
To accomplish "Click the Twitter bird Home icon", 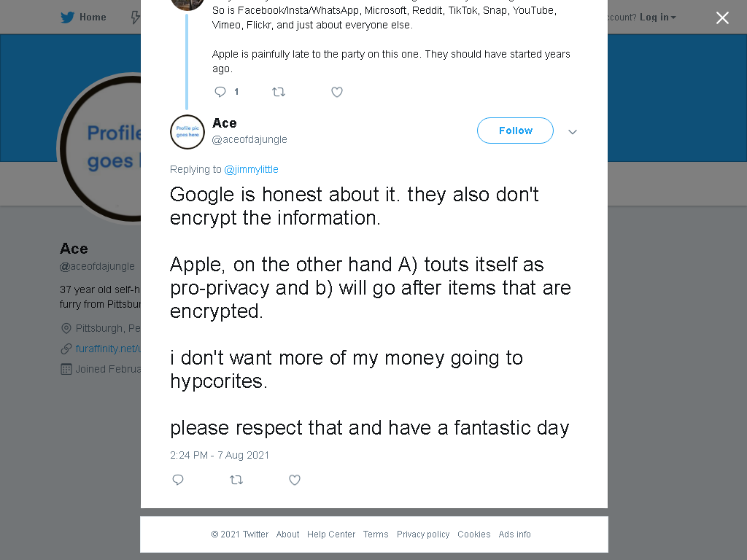I will [68, 17].
